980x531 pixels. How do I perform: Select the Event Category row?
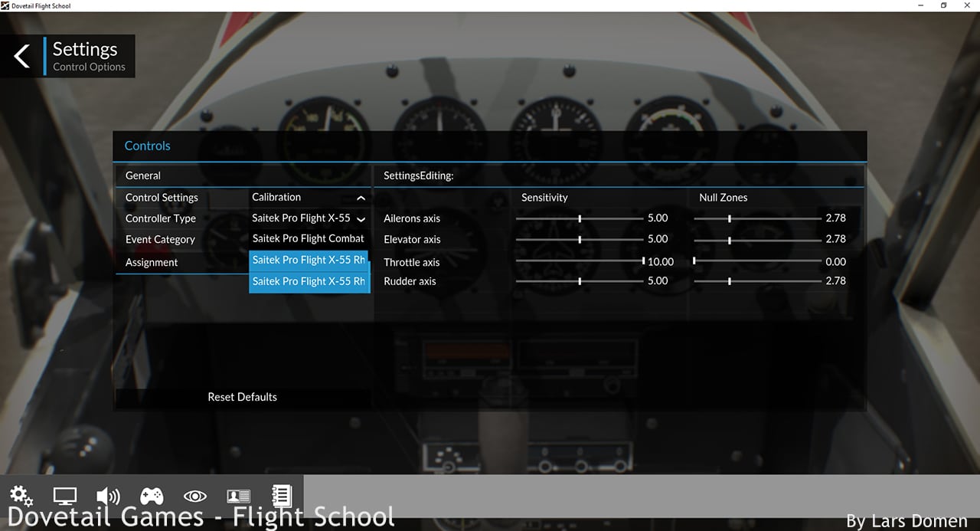pyautogui.click(x=160, y=240)
